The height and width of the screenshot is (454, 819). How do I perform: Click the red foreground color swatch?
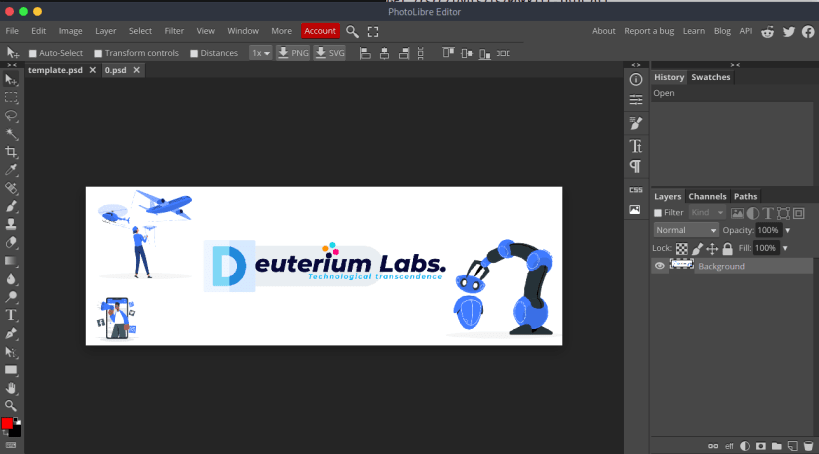(7, 424)
